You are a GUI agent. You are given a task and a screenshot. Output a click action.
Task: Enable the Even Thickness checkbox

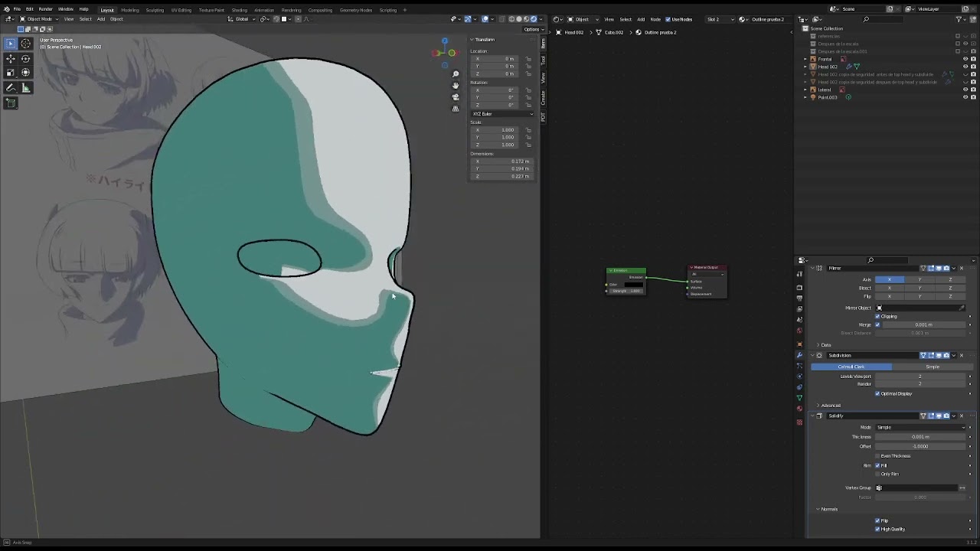click(x=877, y=456)
